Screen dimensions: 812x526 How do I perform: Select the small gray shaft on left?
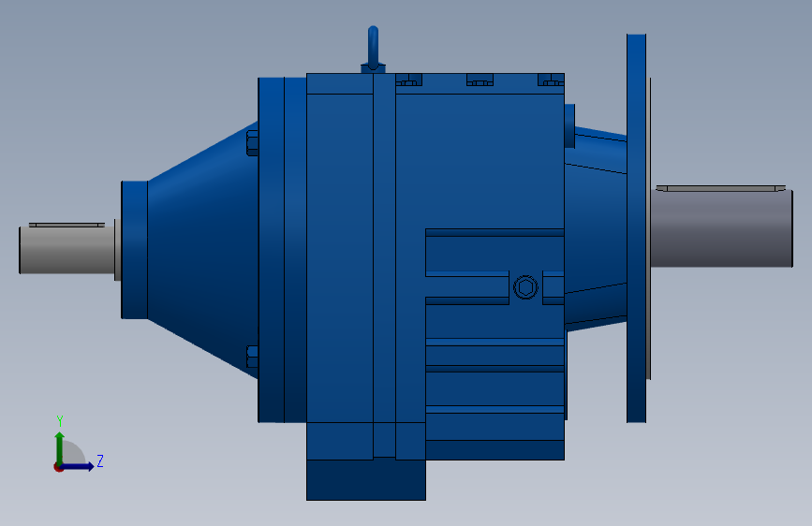tap(66, 250)
